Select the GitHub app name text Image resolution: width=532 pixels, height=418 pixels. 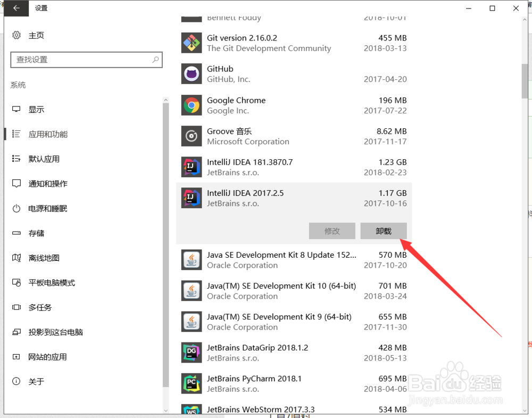point(220,69)
